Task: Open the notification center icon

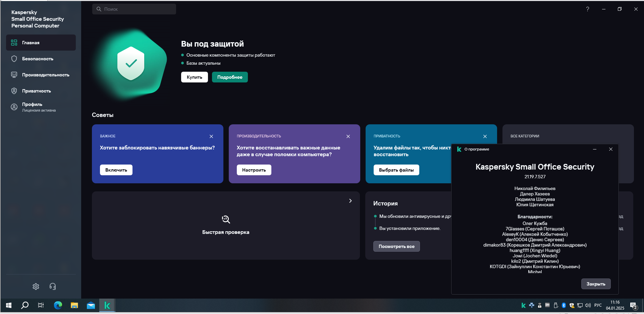Action: point(634,306)
